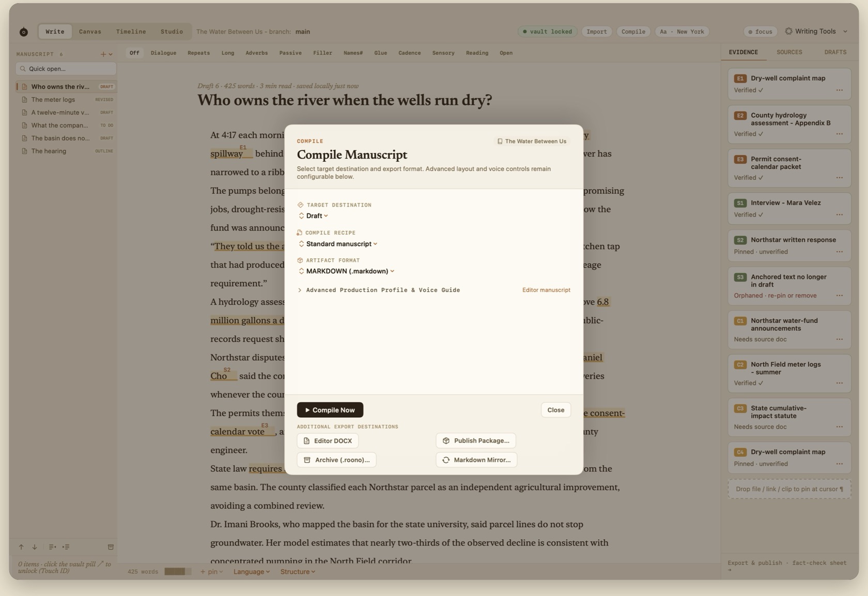The height and width of the screenshot is (596, 868).
Task: Toggle Adverbs highlighting
Action: tap(257, 53)
